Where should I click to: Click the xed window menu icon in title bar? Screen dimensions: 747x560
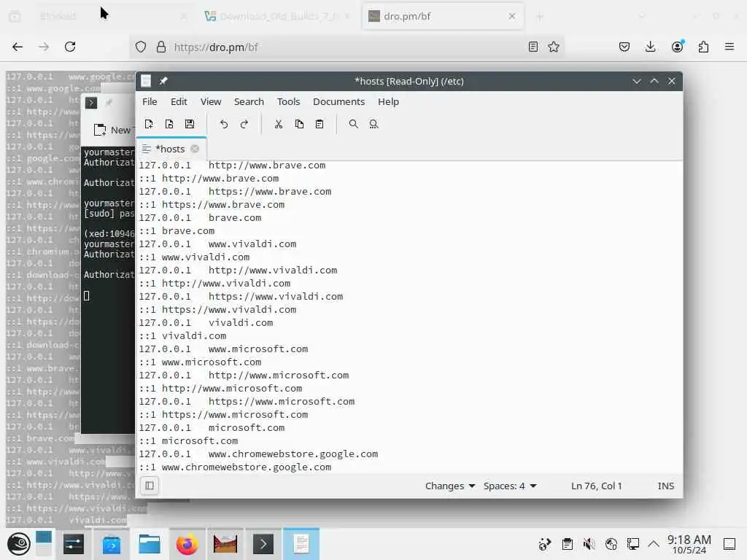pyautogui.click(x=146, y=81)
